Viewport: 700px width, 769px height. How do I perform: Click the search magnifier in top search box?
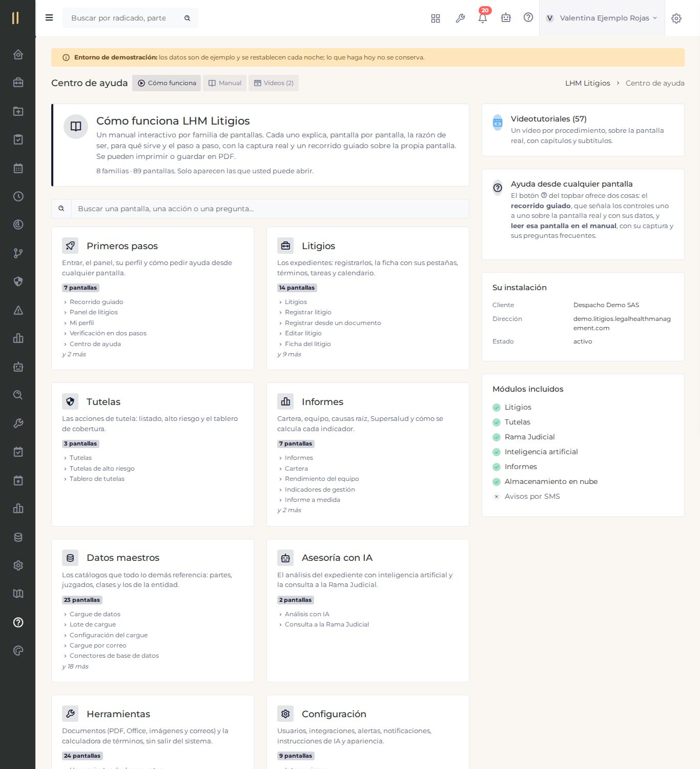[x=188, y=18]
